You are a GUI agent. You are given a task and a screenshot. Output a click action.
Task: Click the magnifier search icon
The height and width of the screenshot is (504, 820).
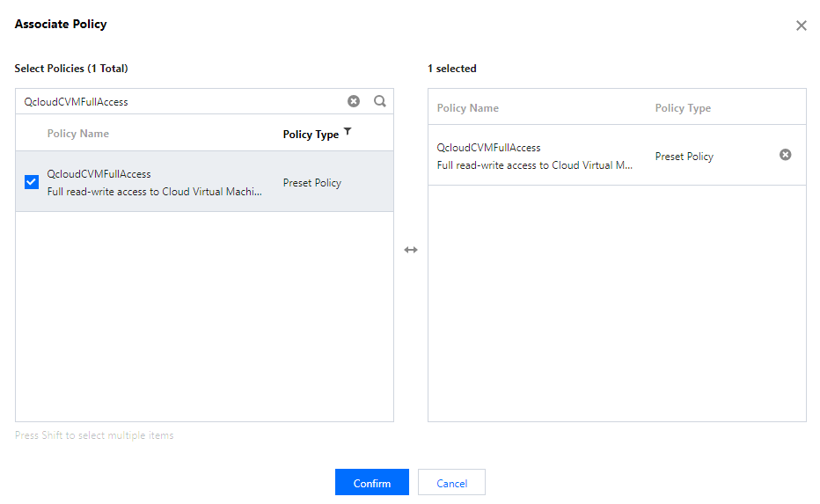[380, 101]
